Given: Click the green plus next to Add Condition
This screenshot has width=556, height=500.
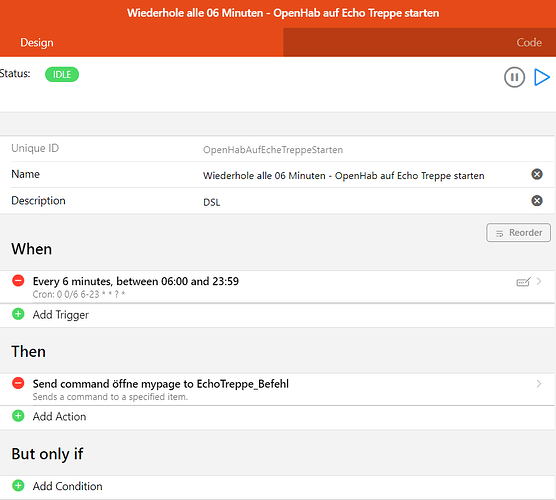Looking at the screenshot, I should (18, 485).
